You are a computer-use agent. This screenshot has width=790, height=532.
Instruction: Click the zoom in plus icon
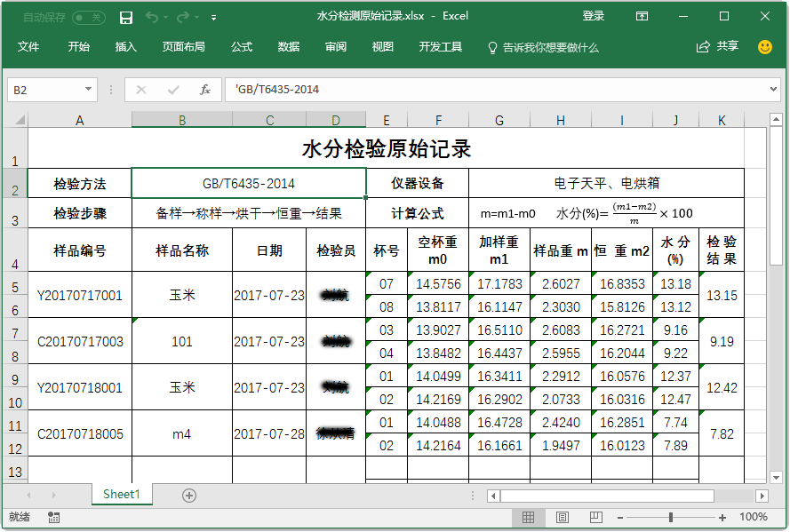click(x=722, y=518)
